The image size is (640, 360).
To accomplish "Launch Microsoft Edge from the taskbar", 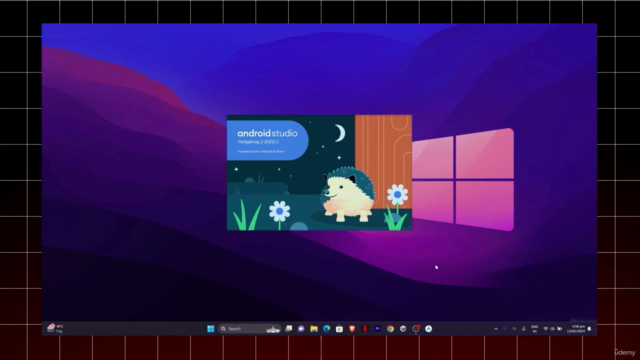I will [327, 329].
